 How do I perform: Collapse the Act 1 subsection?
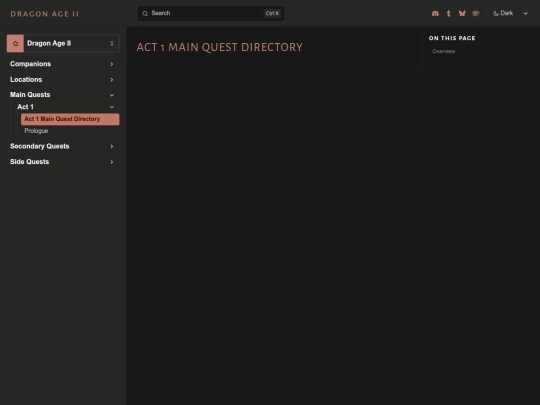coord(66,107)
